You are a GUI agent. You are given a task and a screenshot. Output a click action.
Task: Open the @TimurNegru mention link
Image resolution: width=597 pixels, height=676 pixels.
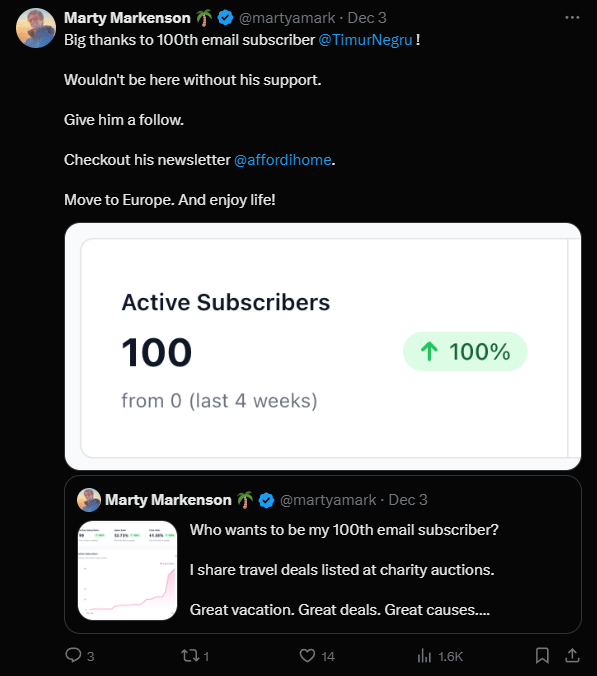point(366,40)
